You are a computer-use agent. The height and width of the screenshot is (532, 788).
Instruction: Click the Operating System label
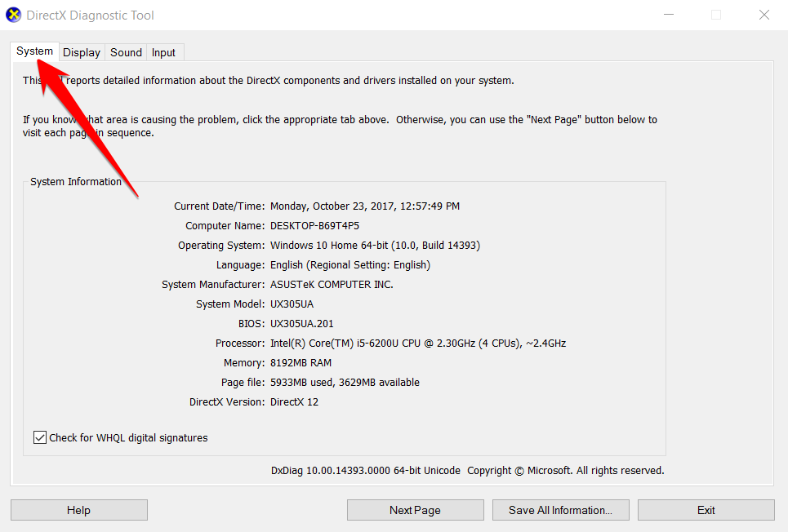coord(221,245)
